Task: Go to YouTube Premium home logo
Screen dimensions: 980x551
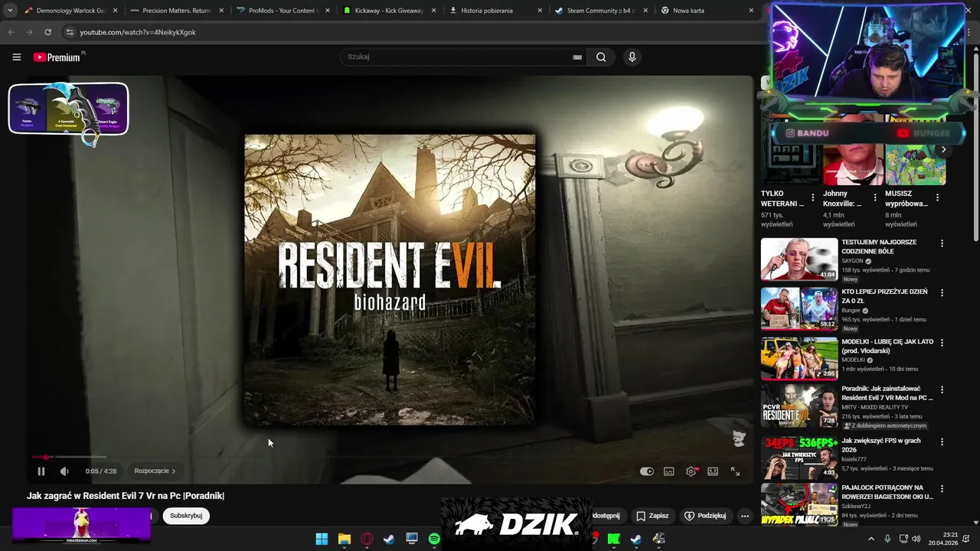Action: coord(57,57)
